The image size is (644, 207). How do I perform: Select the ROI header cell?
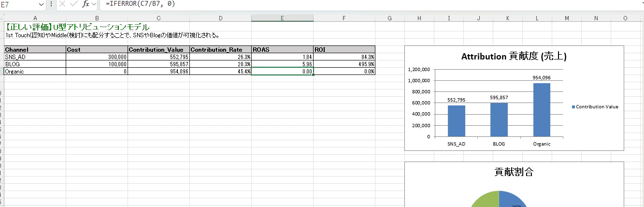344,49
